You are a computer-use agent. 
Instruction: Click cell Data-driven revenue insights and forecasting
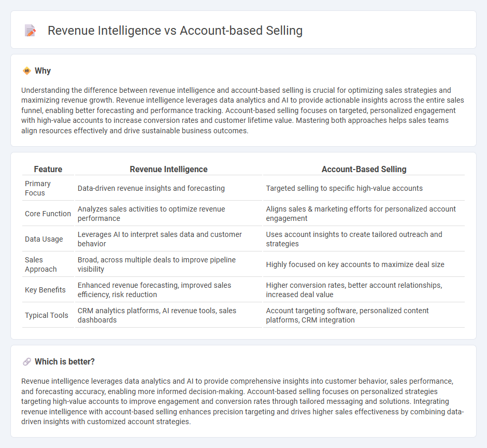pyautogui.click(x=169, y=188)
